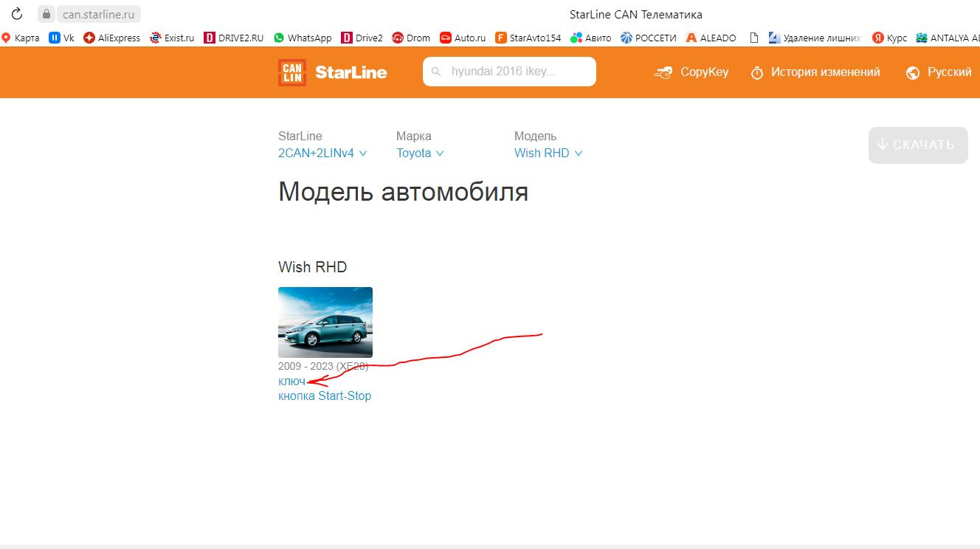
Task: Click the CAN LIN StarLine logo
Action: tap(332, 72)
